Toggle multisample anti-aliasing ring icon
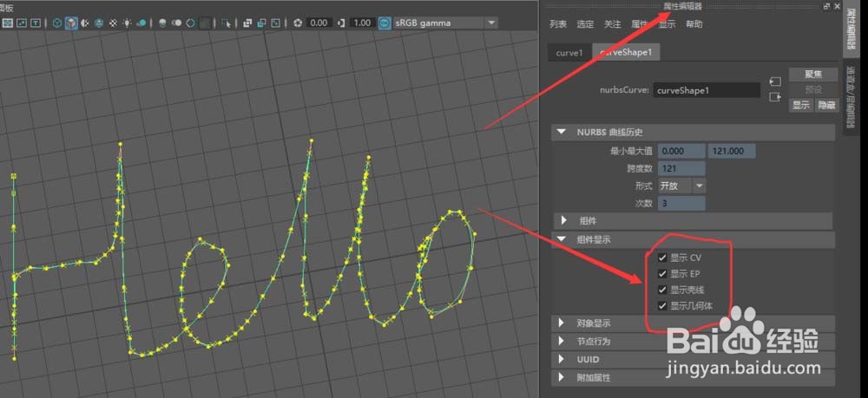Screen dimensions: 868x398 pyautogui.click(x=191, y=23)
